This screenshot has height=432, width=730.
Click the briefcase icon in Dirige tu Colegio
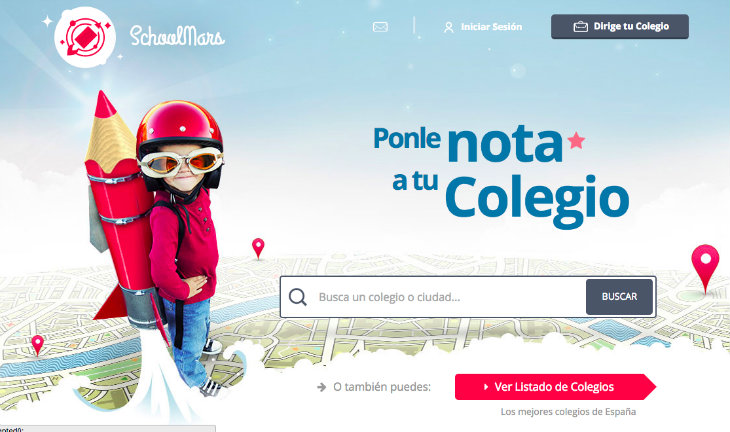tap(581, 27)
